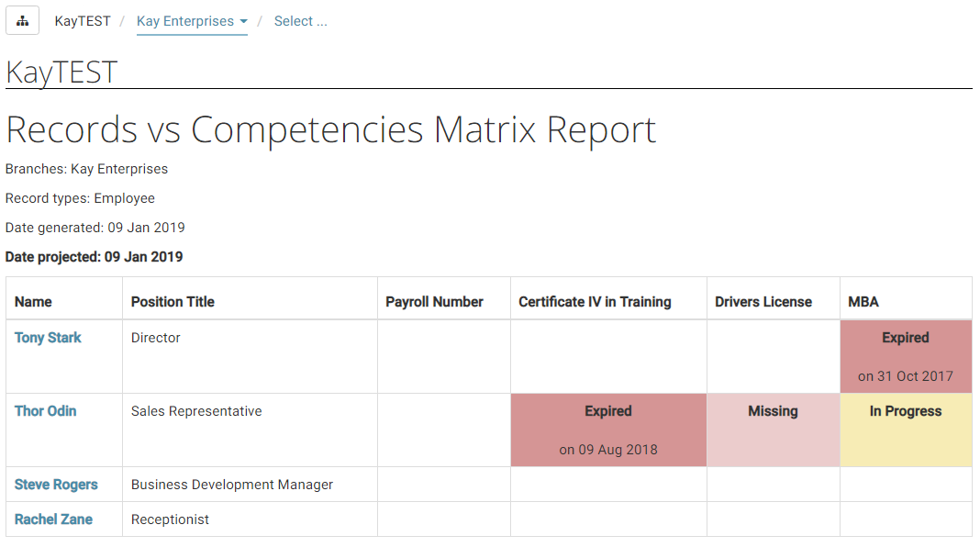
Task: Click the Certificate IV in Training header
Action: click(595, 302)
